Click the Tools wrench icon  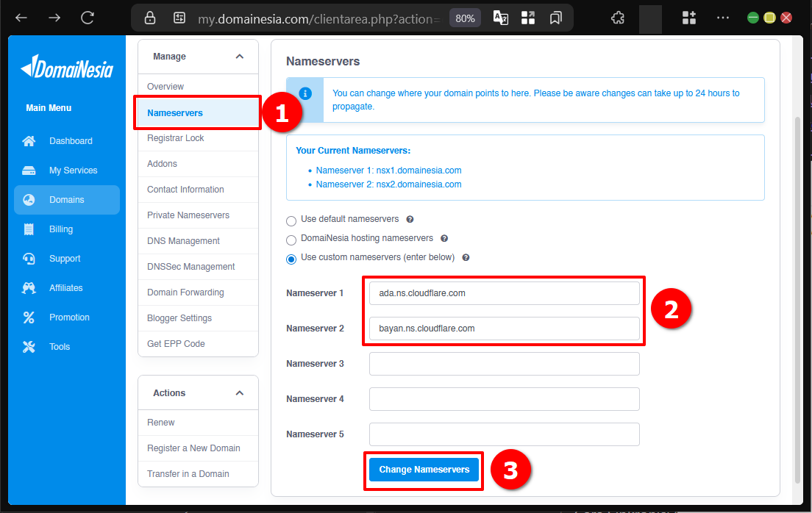tap(29, 347)
